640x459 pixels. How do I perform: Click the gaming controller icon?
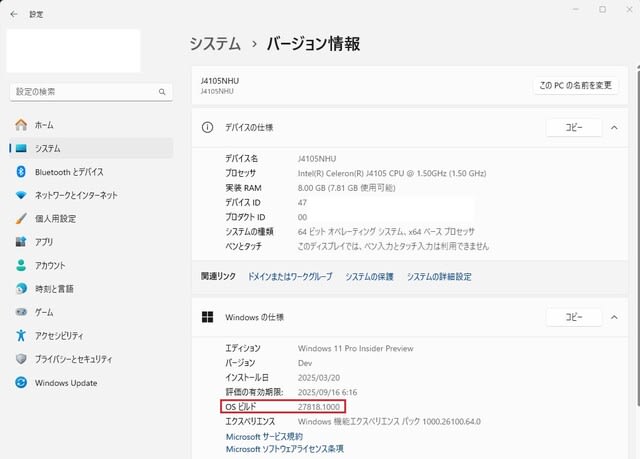pyautogui.click(x=21, y=312)
